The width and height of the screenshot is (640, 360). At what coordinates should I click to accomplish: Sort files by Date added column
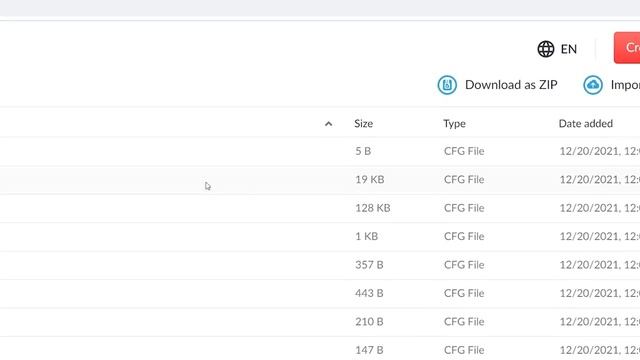click(585, 124)
